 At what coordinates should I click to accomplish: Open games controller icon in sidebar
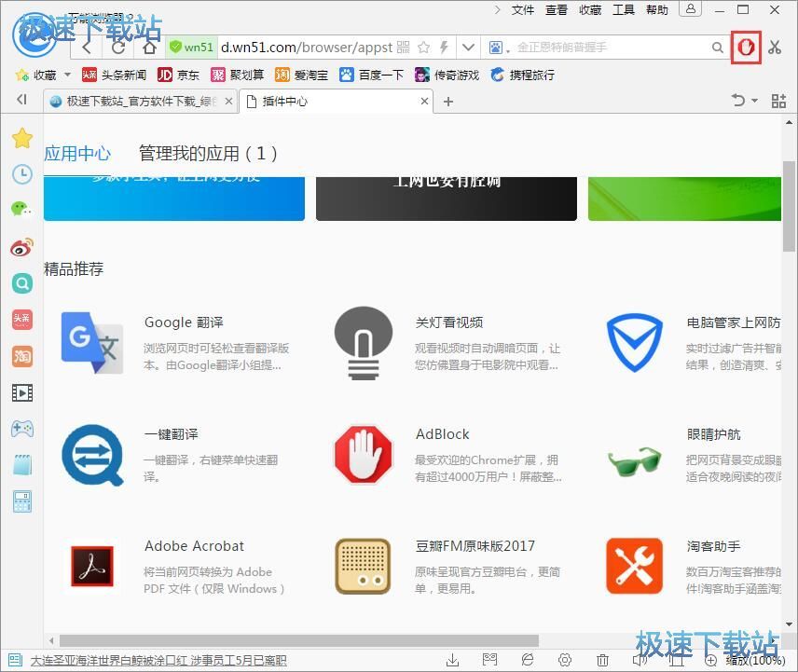point(22,429)
